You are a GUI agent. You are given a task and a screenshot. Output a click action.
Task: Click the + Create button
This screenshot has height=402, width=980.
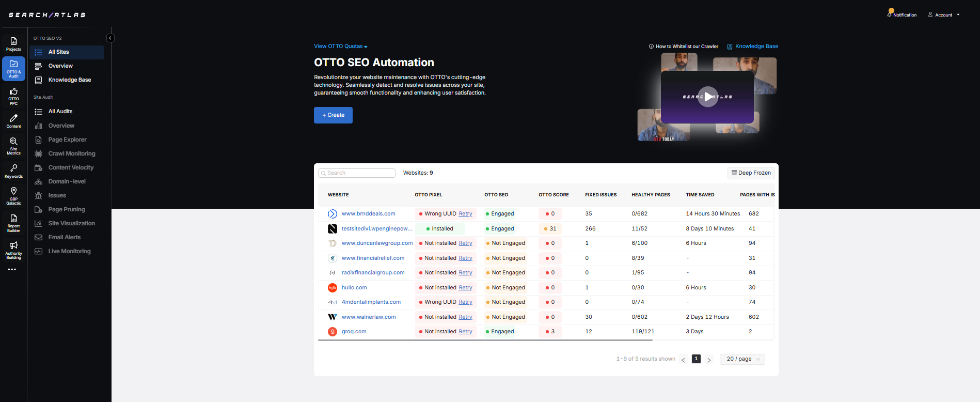click(333, 115)
